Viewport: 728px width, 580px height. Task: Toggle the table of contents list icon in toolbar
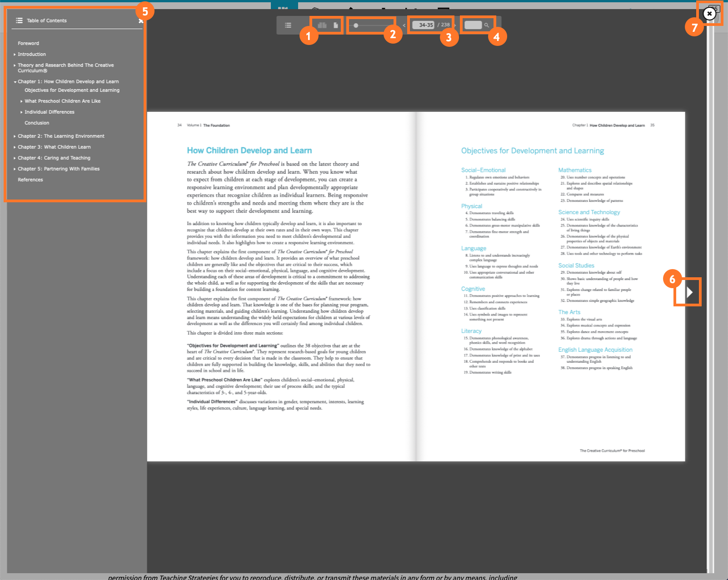tap(288, 25)
